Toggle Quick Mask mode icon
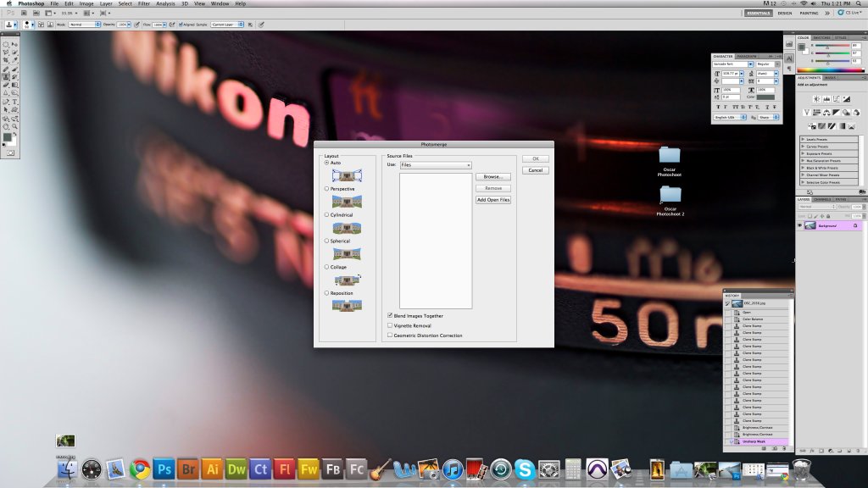The width and height of the screenshot is (868, 488). point(10,152)
